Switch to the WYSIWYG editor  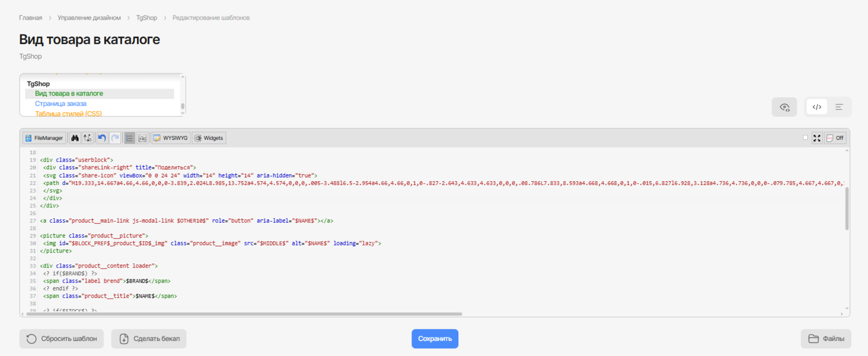[x=170, y=138]
